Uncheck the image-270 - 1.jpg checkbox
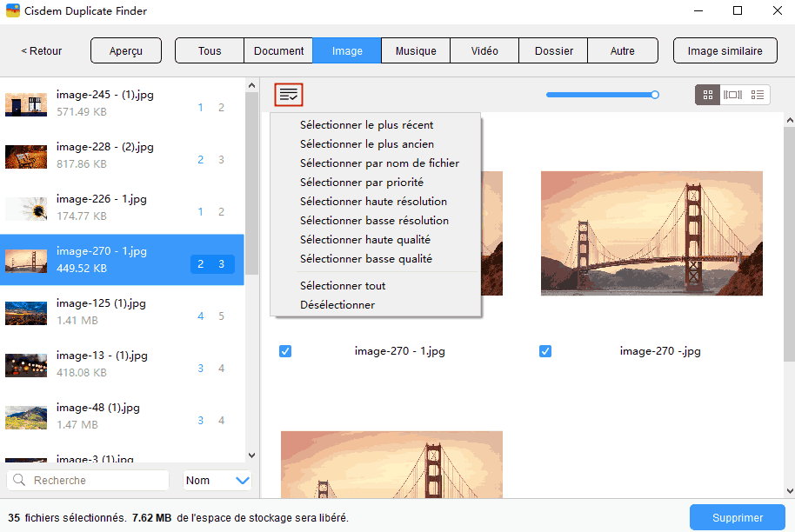The width and height of the screenshot is (795, 532). (285, 351)
